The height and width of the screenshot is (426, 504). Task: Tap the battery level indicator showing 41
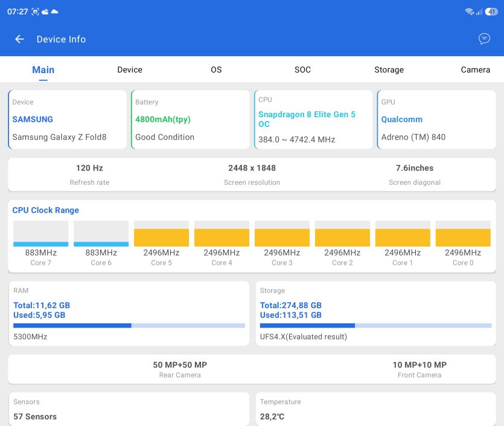[x=491, y=11]
